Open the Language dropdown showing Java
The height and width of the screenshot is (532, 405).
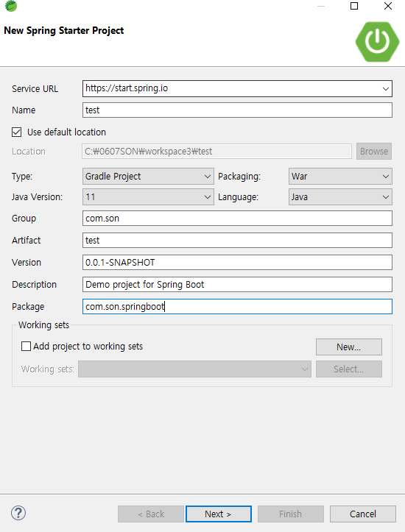[340, 196]
